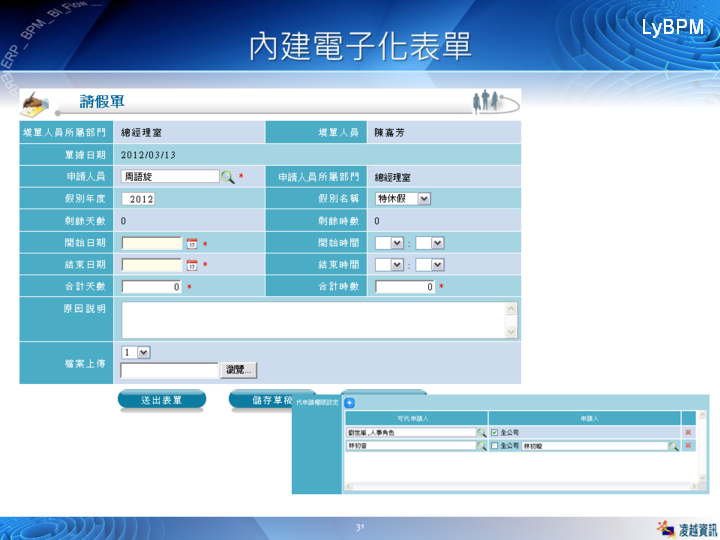The width and height of the screenshot is (720, 540).
Task: Click the 請假單 form title
Action: pyautogui.click(x=102, y=101)
